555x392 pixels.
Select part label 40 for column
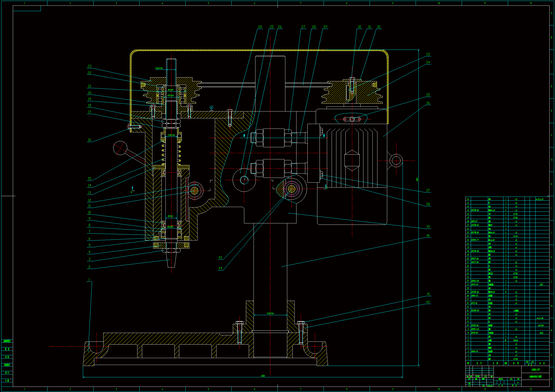pos(428,236)
